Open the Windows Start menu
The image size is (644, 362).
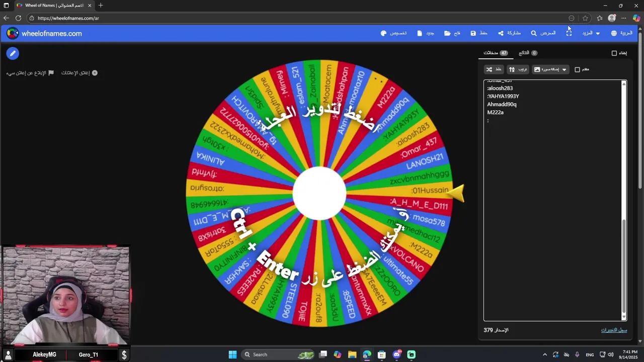[x=232, y=354]
